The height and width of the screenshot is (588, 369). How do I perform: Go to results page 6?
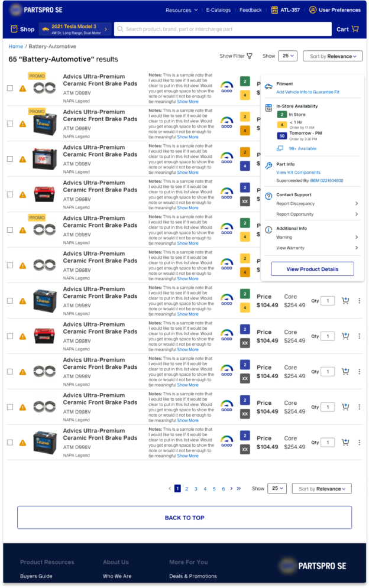click(x=224, y=489)
